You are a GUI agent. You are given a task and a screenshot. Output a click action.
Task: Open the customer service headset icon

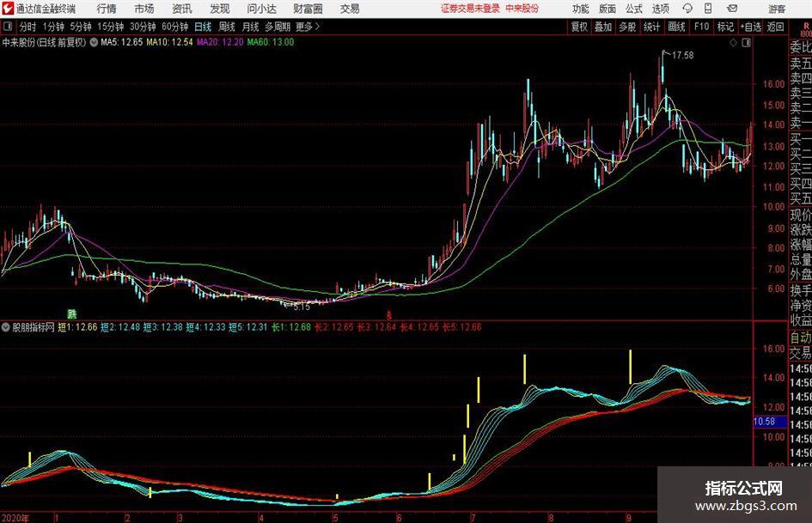(687, 9)
